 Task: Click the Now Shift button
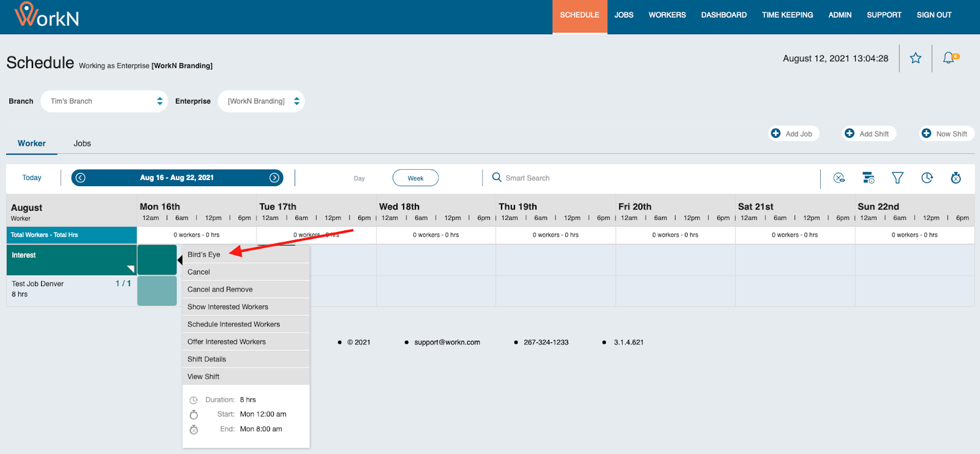pos(946,134)
